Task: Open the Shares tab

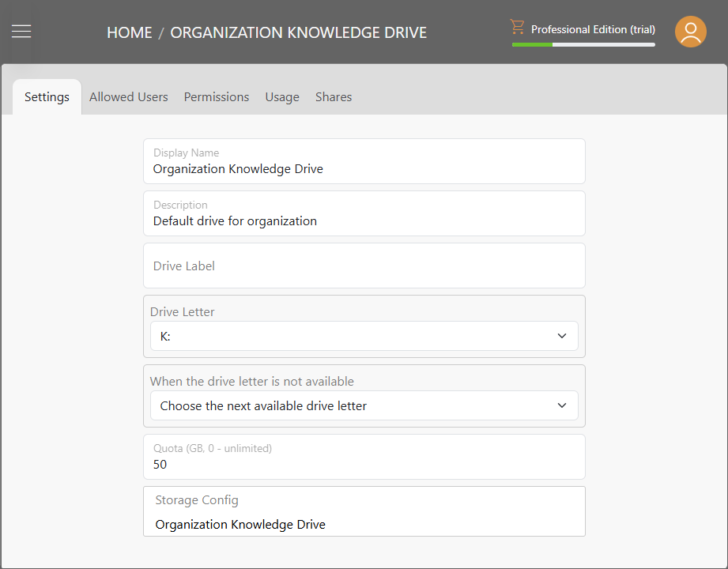Action: pos(334,97)
